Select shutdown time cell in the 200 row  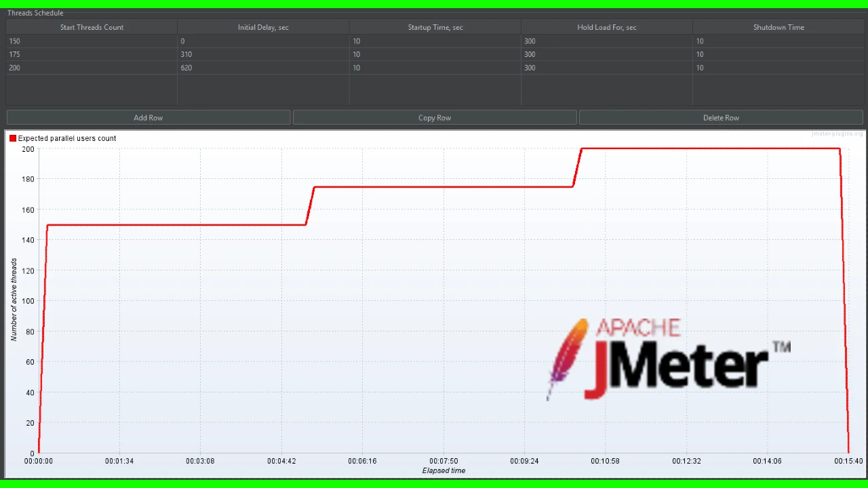tap(778, 68)
